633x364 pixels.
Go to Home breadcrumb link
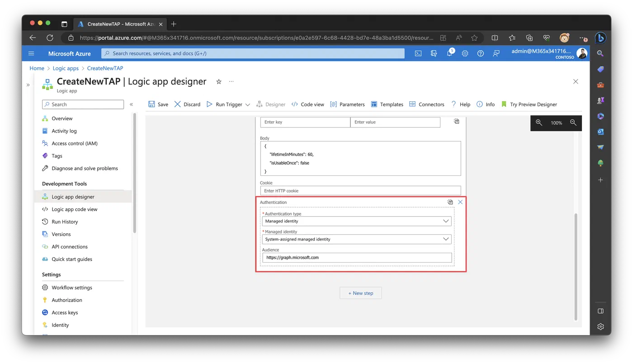[x=37, y=68]
